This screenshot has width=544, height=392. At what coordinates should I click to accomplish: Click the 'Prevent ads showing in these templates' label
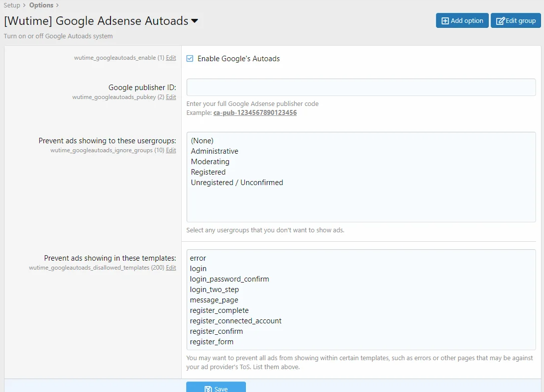click(110, 258)
